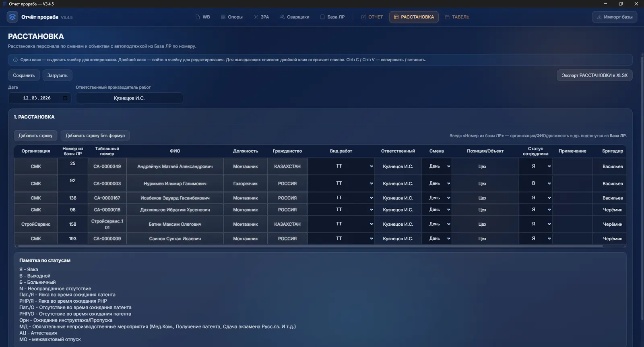Click Добавить строку без формул button
The image size is (644, 347).
pos(95,135)
